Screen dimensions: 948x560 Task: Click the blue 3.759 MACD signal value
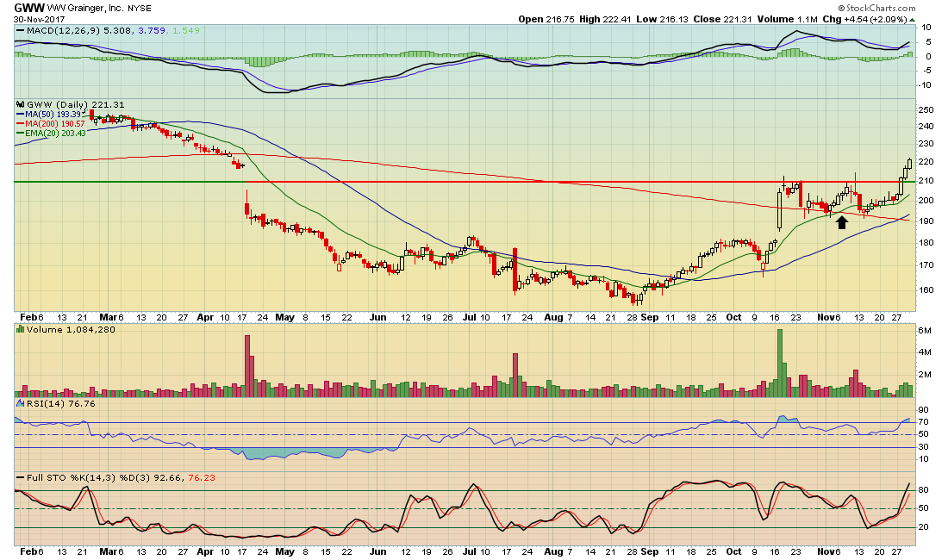pyautogui.click(x=152, y=30)
